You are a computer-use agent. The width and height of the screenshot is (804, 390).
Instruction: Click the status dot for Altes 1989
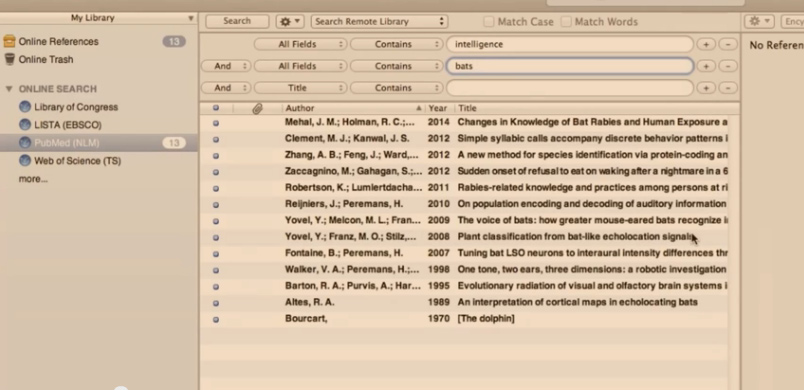click(x=215, y=303)
